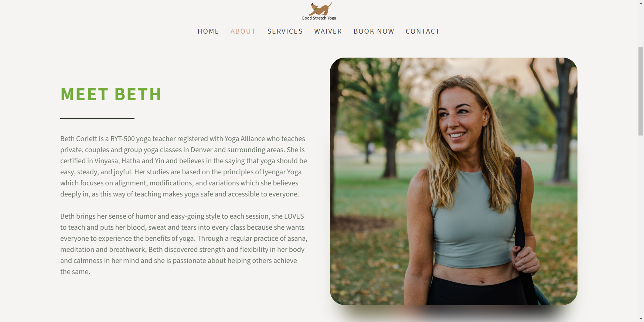Select the About menu item

(243, 31)
